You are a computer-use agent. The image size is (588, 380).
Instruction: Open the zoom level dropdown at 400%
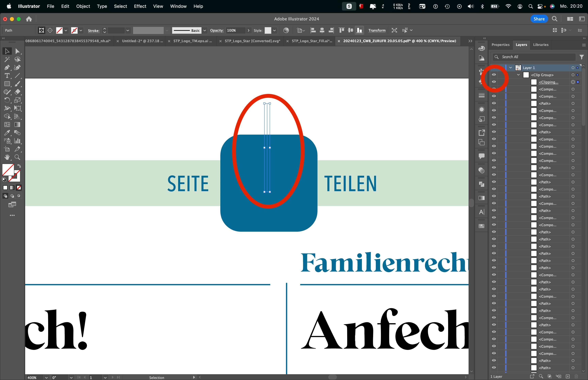46,377
